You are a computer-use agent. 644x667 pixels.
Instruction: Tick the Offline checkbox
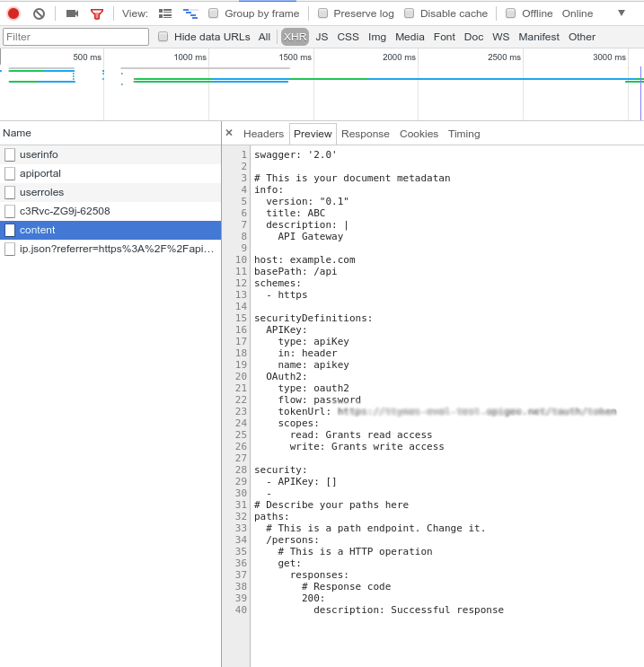[511, 13]
